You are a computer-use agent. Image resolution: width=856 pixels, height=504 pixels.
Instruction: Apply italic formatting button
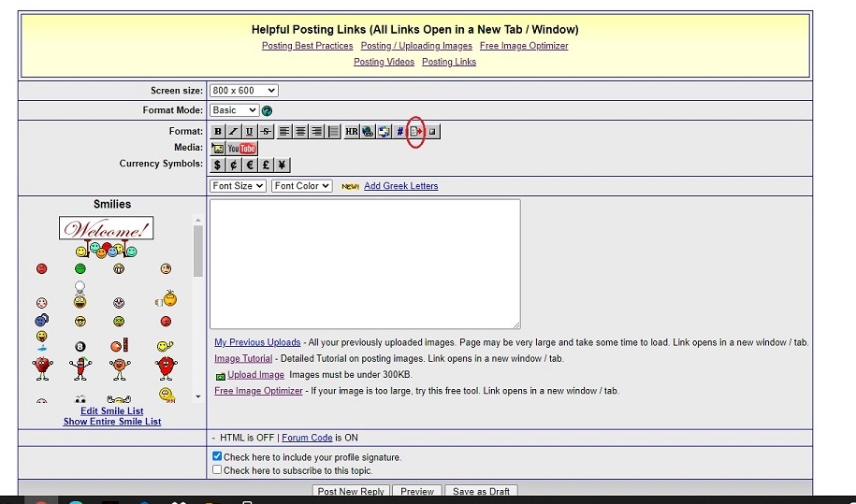(x=233, y=132)
